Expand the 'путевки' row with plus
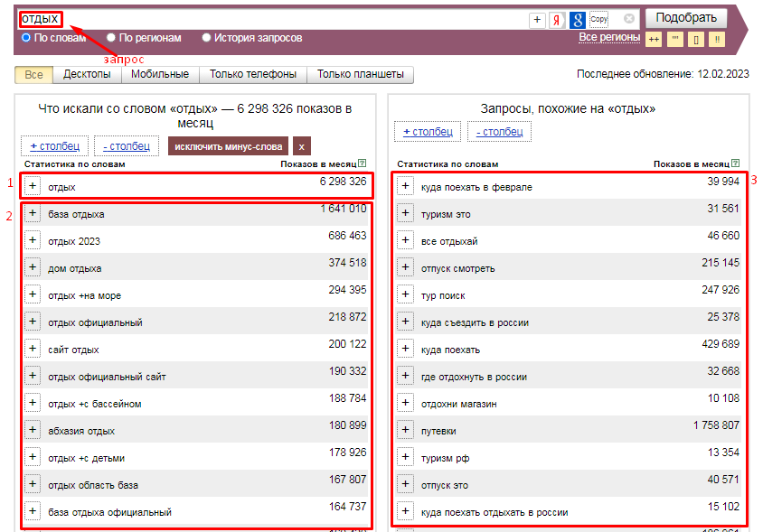763x532 pixels. pos(405,430)
